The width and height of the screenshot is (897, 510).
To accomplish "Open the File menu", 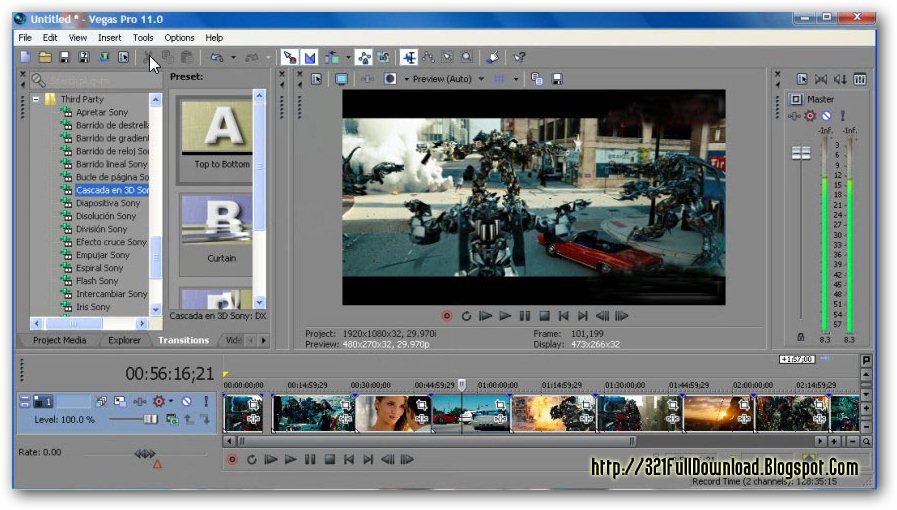I will 25,38.
